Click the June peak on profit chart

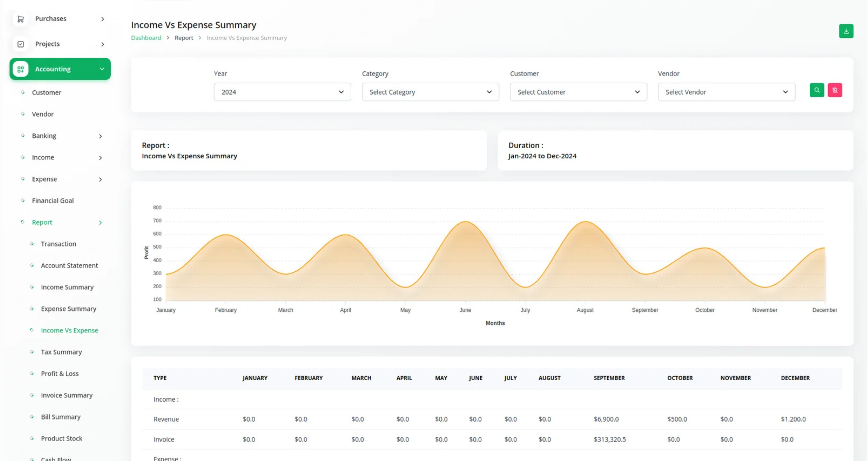point(465,222)
